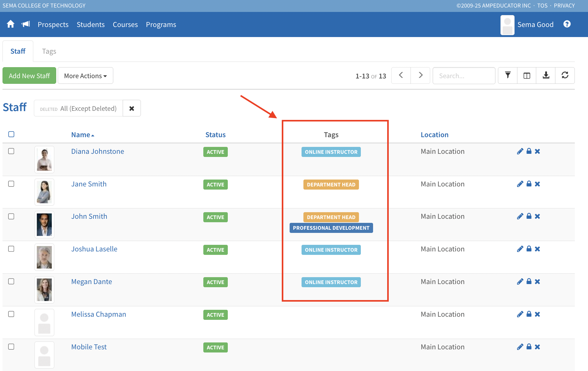Screen dimensions: 588x371
Task: Expand the More Actions dropdown
Action: click(x=85, y=76)
